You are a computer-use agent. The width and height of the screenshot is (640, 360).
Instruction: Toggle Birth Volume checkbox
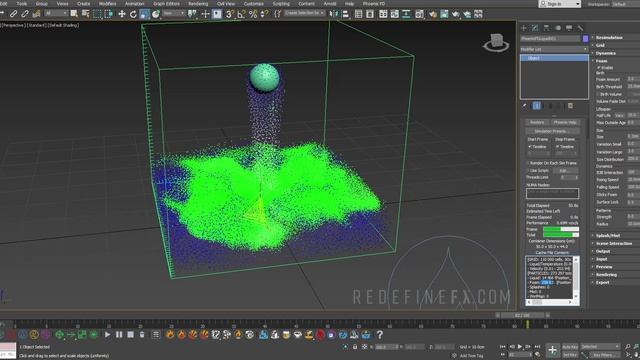[598, 94]
